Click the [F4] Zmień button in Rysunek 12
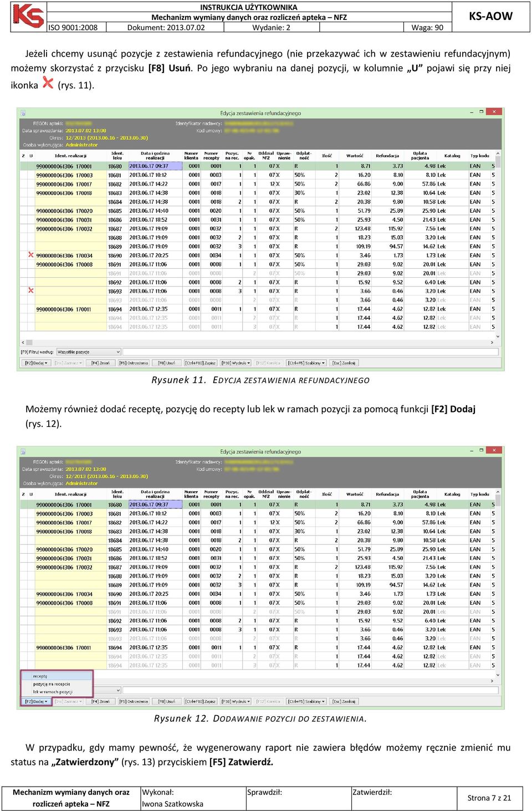The width and height of the screenshot is (532, 811). coord(100,702)
